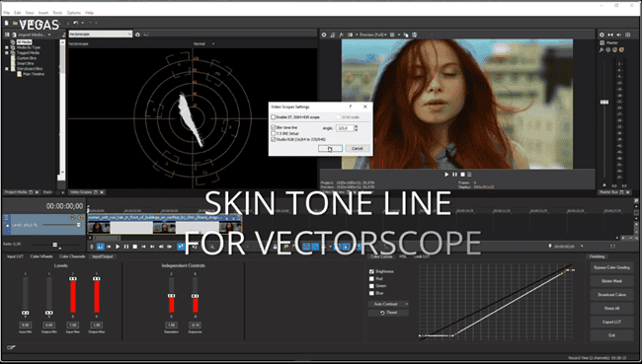Viewport: 642px width, 364px height.
Task: Click the Undo arrow in main toolbar
Action: (76, 23)
